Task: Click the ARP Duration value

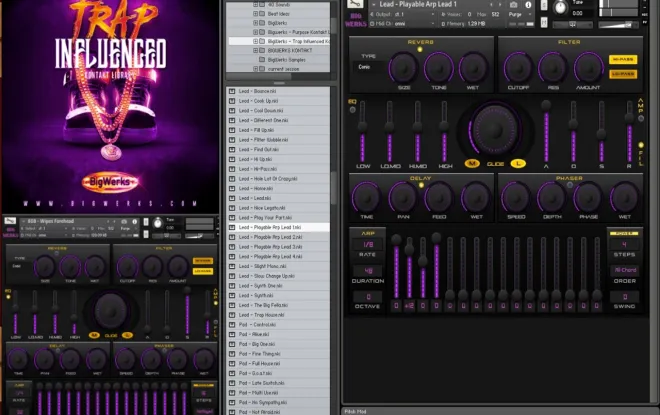Action: (x=368, y=271)
